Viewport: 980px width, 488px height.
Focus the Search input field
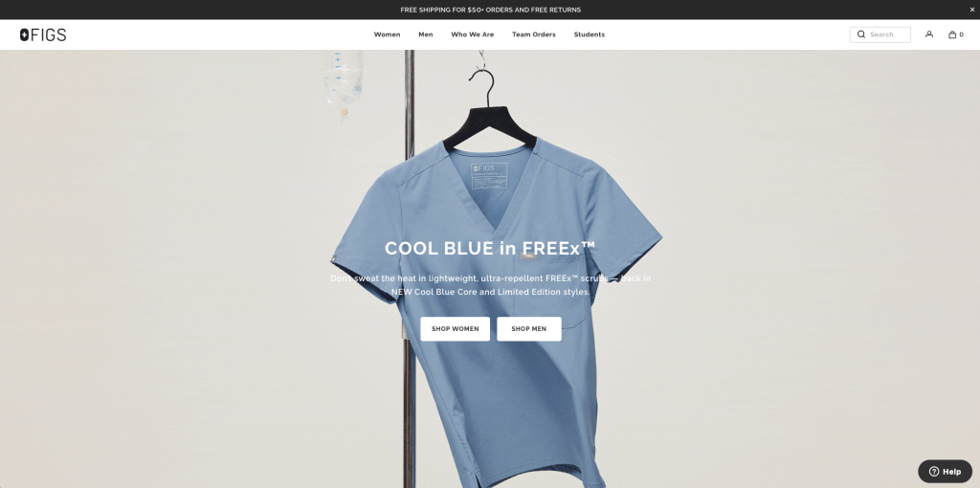pyautogui.click(x=880, y=34)
